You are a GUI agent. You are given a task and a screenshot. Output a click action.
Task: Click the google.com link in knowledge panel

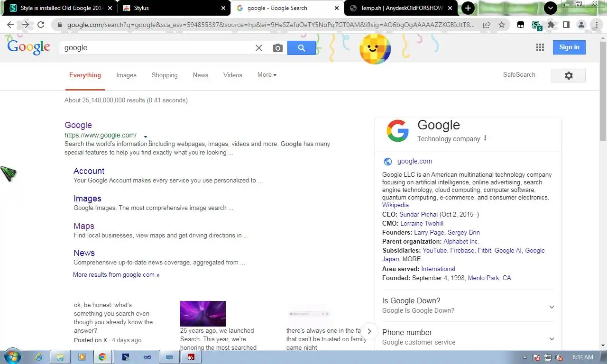click(x=414, y=161)
